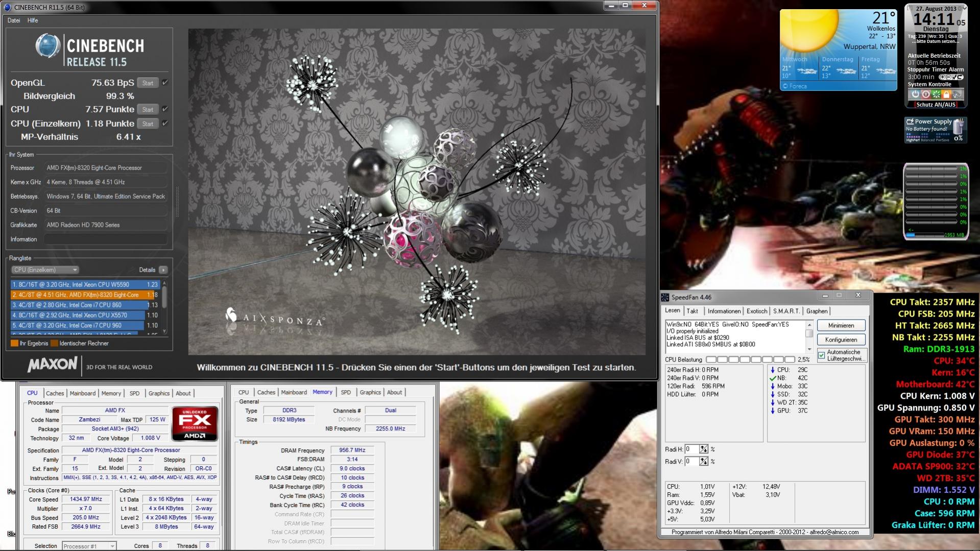The width and height of the screenshot is (980, 551).
Task: Expand the ranking Details arrow
Action: (163, 270)
